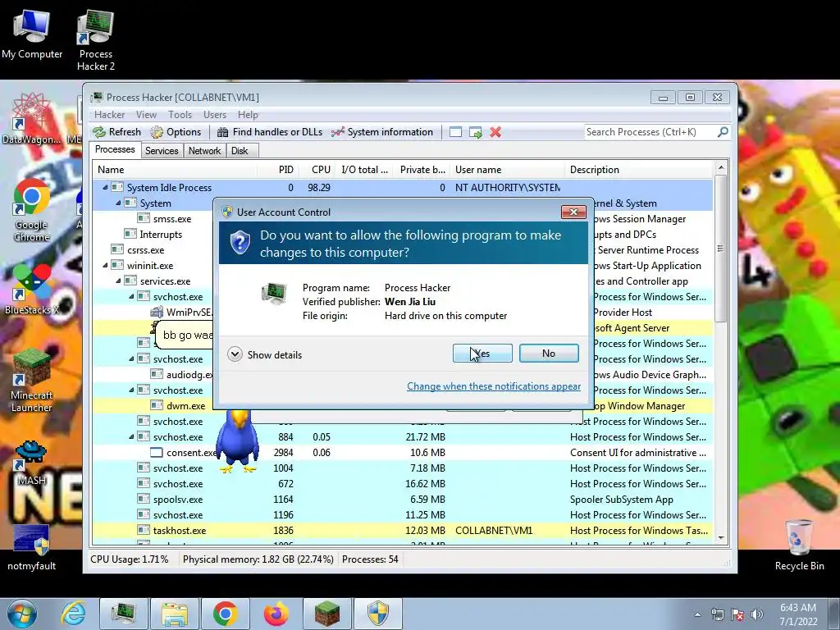
Task: Collapse svchost.exe node above WmiPrvSE
Action: (x=131, y=296)
